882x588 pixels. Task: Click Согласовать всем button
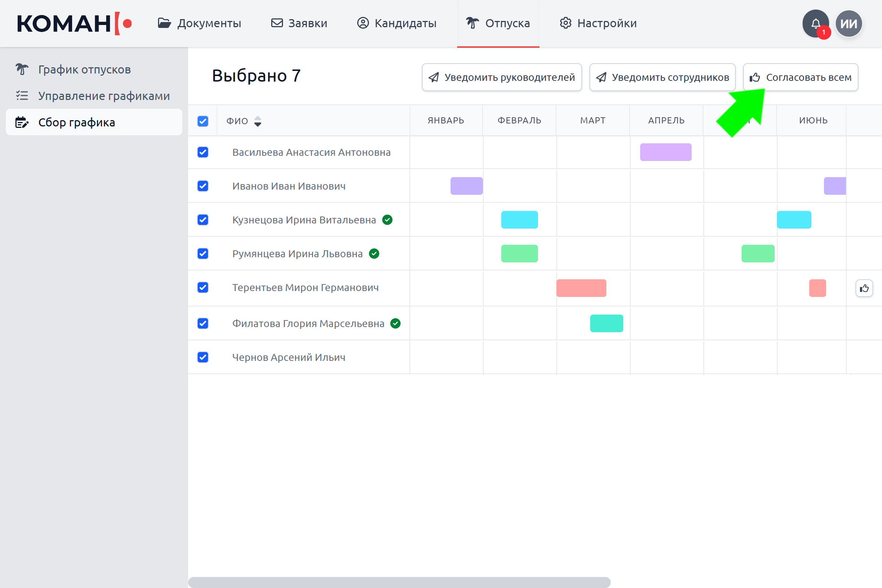pyautogui.click(x=800, y=77)
